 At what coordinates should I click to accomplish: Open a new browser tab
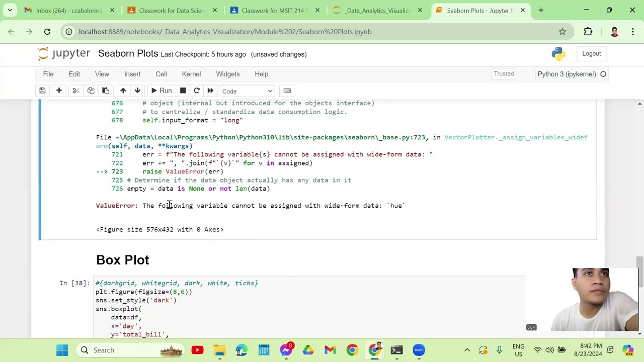click(x=541, y=10)
